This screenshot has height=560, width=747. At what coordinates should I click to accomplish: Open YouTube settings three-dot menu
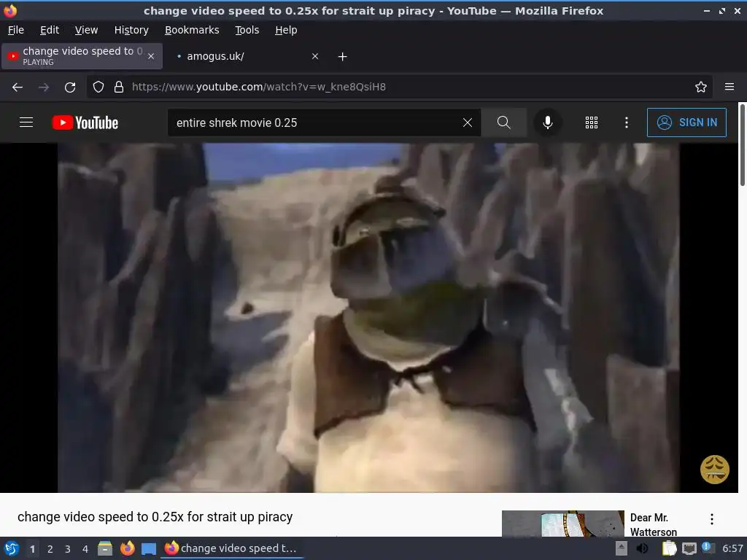(626, 122)
